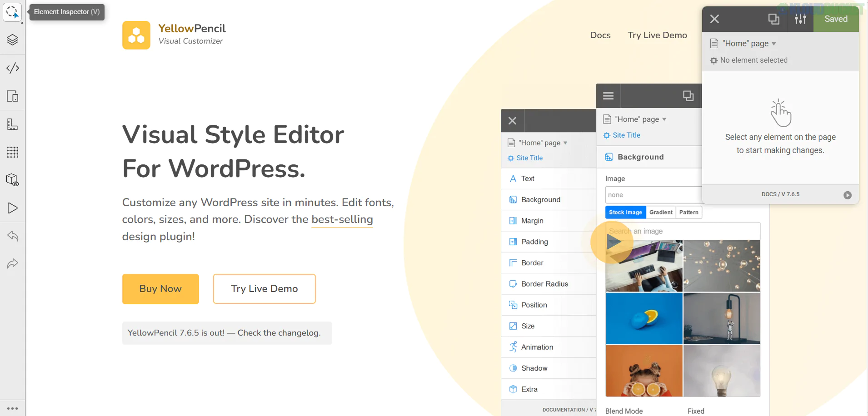Click the panel window mode icon
The image size is (868, 416).
[773, 19]
